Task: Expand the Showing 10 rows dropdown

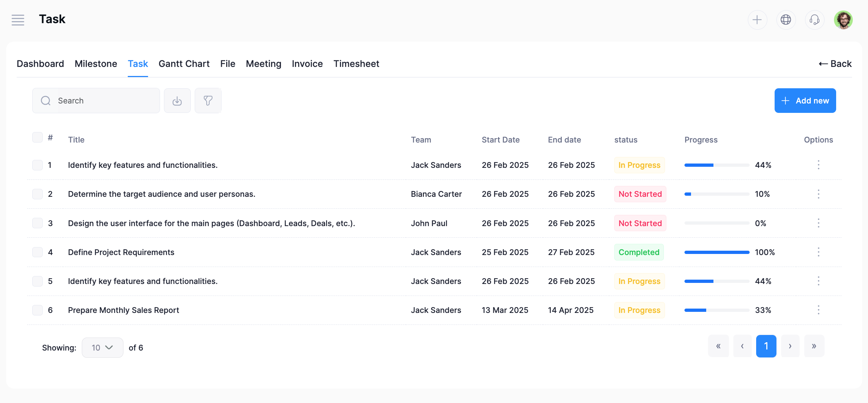Action: coord(102,348)
